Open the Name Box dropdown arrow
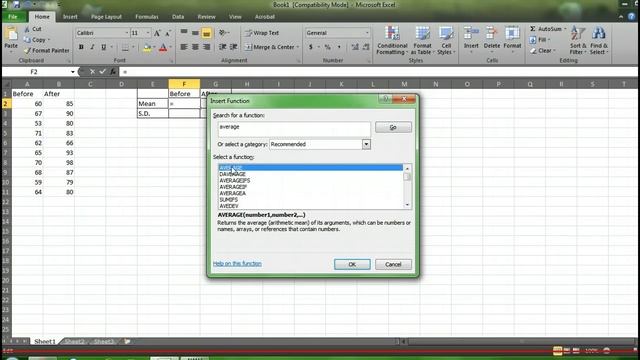Screen dimensions: 640x360 click(x=73, y=72)
